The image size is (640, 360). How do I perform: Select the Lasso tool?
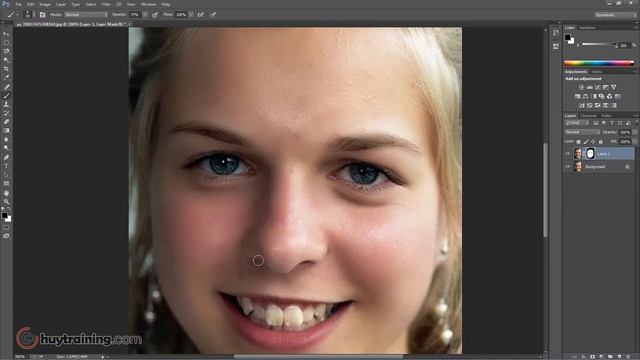pos(6,51)
